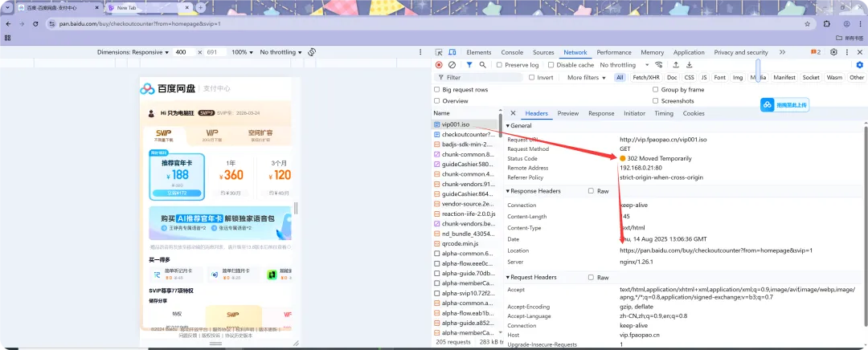Collapse the Response Headers section

508,191
